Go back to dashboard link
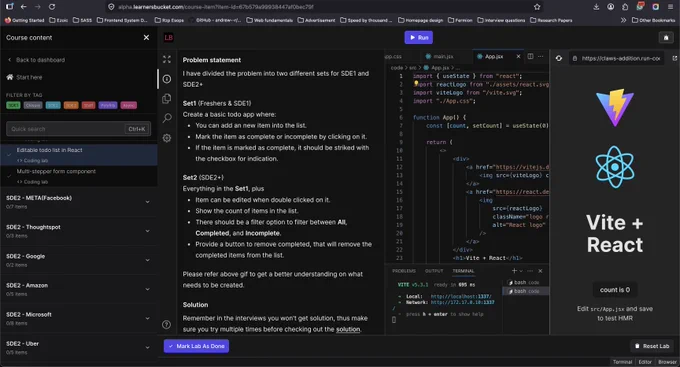Viewport: 680px width, 367px height. 36,60
